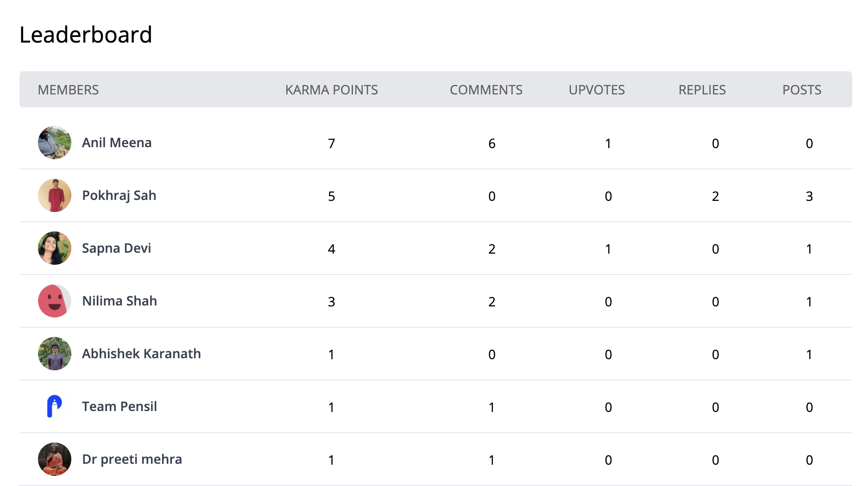Click the Team Pensil logo icon
The height and width of the screenshot is (486, 868).
coord(55,406)
